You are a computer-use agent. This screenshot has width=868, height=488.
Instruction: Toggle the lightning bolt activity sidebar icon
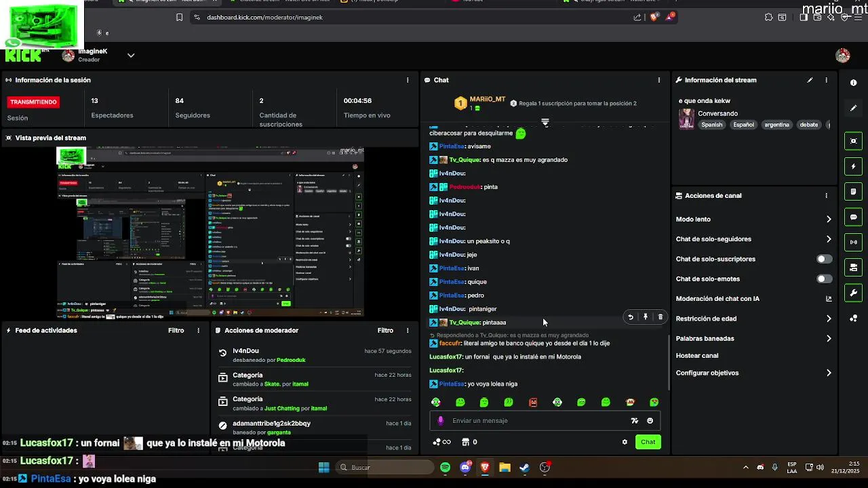[853, 166]
